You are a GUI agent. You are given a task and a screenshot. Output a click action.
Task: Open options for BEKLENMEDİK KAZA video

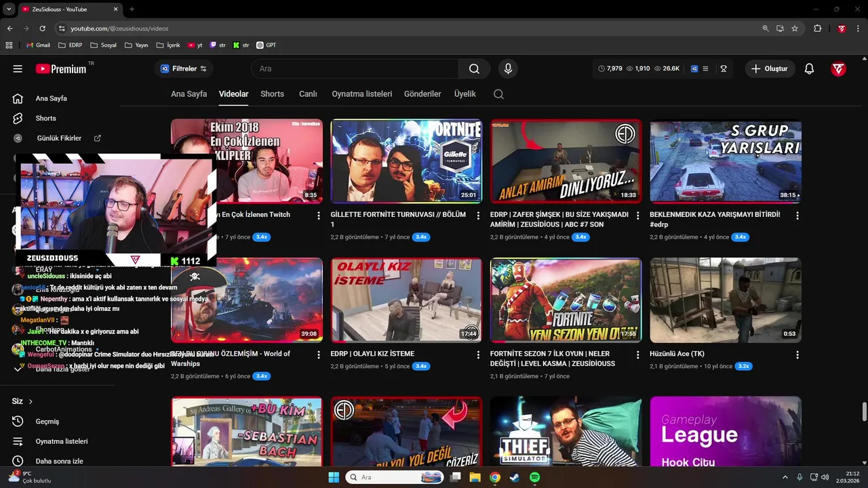click(797, 216)
